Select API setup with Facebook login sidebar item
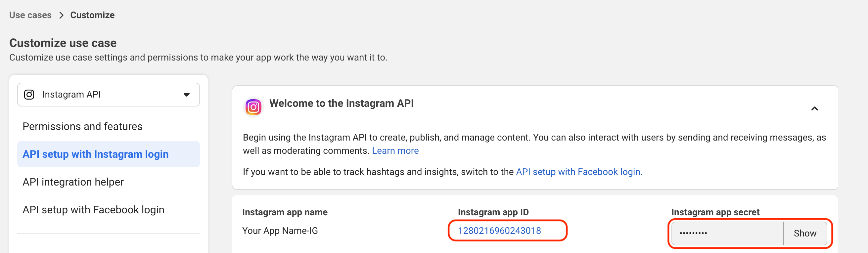 [93, 210]
